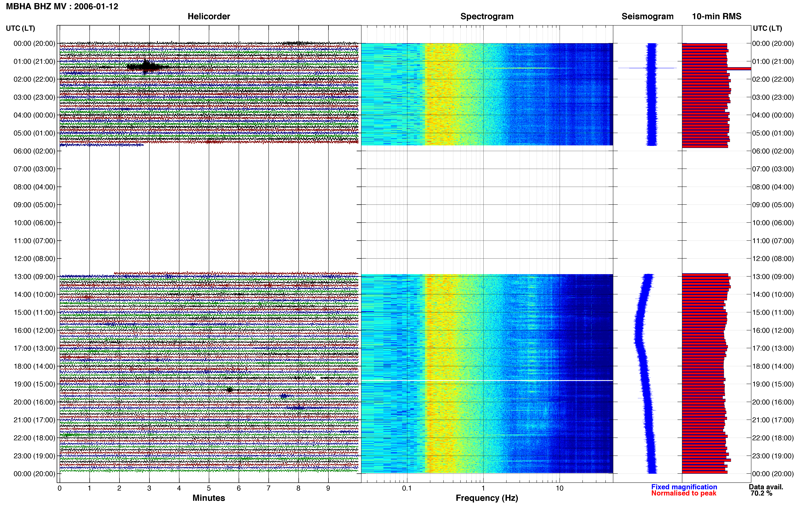Click the white gap line across lower Spectrogram
Screen dimensions: 812x508
(487, 380)
